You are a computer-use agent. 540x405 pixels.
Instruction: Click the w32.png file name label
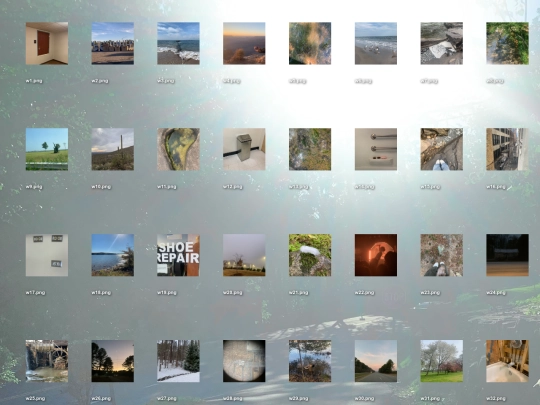pos(496,398)
